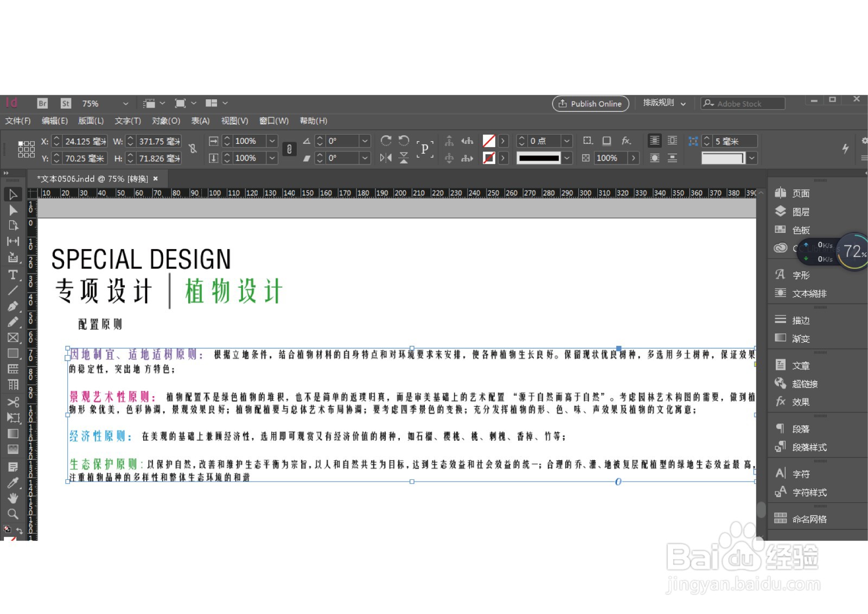
Task: Select the Selection tool arrow
Action: (13, 194)
